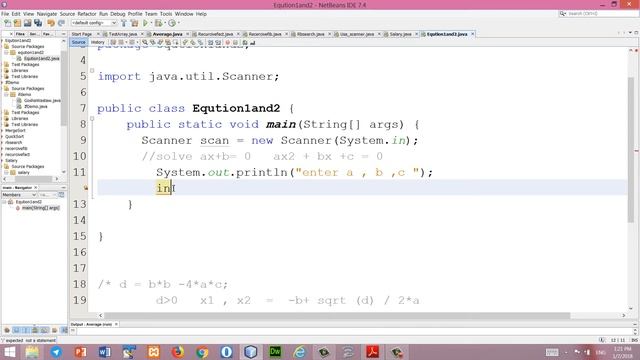This screenshot has height=360, width=640.
Task: Collapse the JDemo package node
Action: coord(6,95)
